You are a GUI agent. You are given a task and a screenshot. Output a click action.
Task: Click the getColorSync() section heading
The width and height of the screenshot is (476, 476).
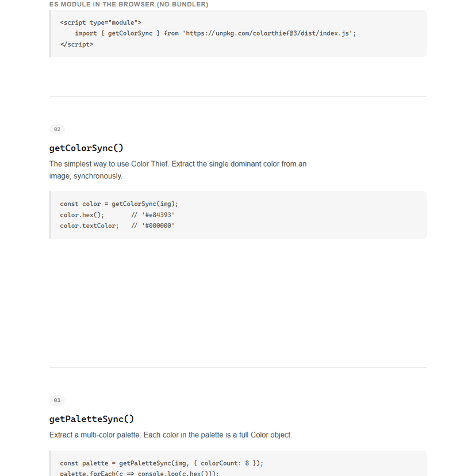[x=86, y=148]
